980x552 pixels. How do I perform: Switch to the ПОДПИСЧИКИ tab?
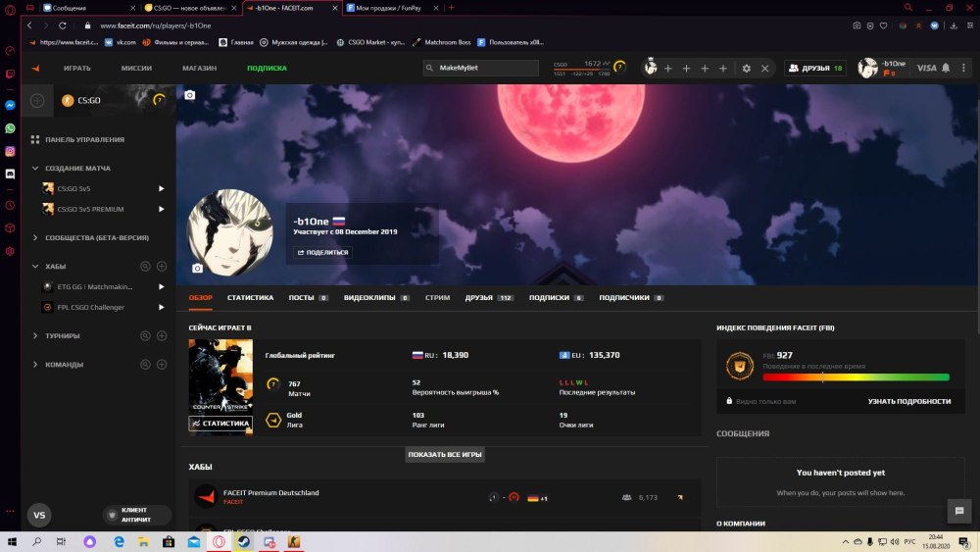(631, 297)
